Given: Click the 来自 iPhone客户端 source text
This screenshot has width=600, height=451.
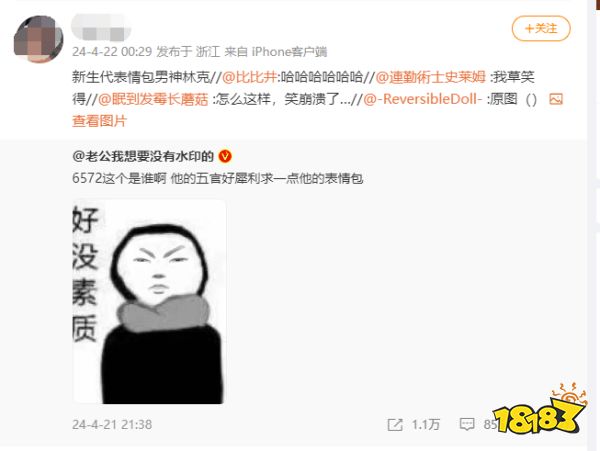Looking at the screenshot, I should 276,52.
